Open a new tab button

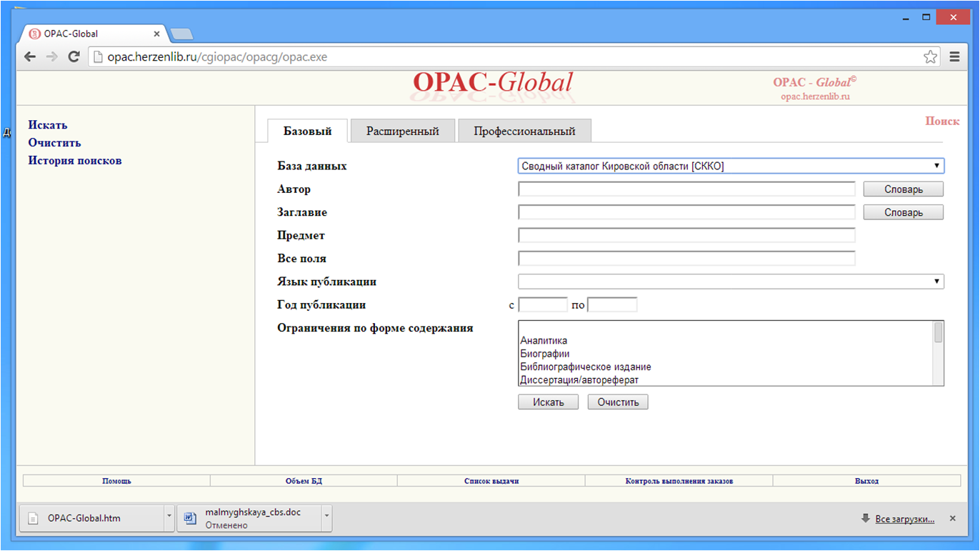point(182,34)
